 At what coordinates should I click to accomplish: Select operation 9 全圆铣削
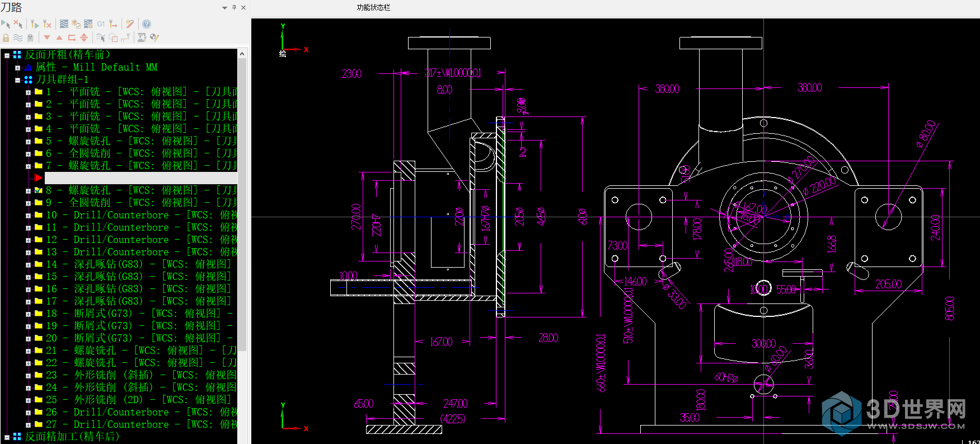[142, 203]
